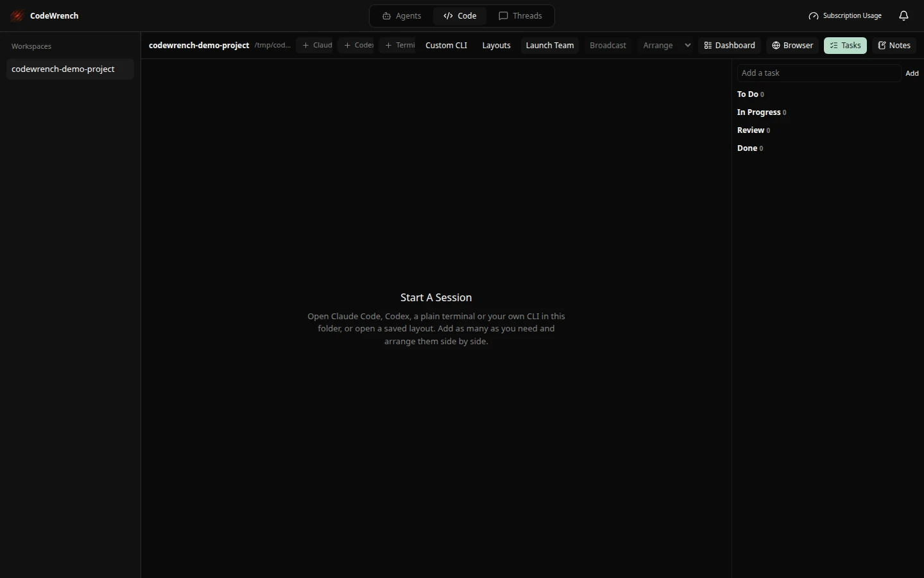Click the Done section heading
Image resolution: width=924 pixels, height=578 pixels.
pyautogui.click(x=748, y=148)
